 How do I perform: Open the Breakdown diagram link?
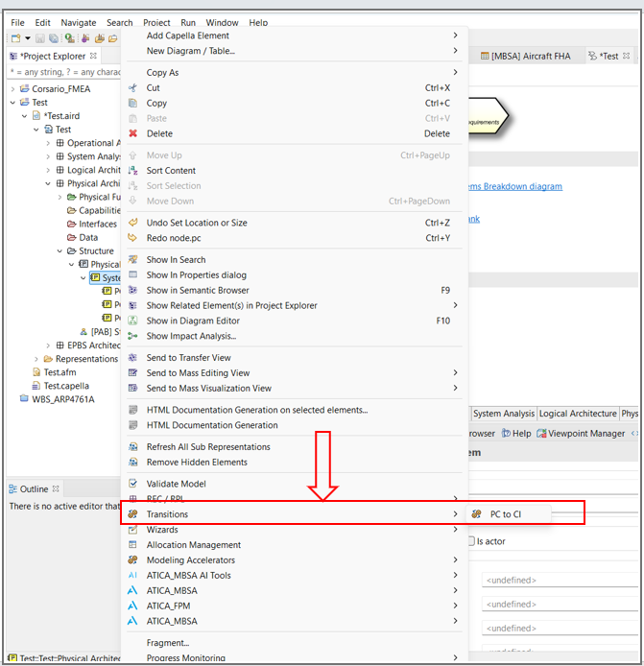click(x=515, y=186)
